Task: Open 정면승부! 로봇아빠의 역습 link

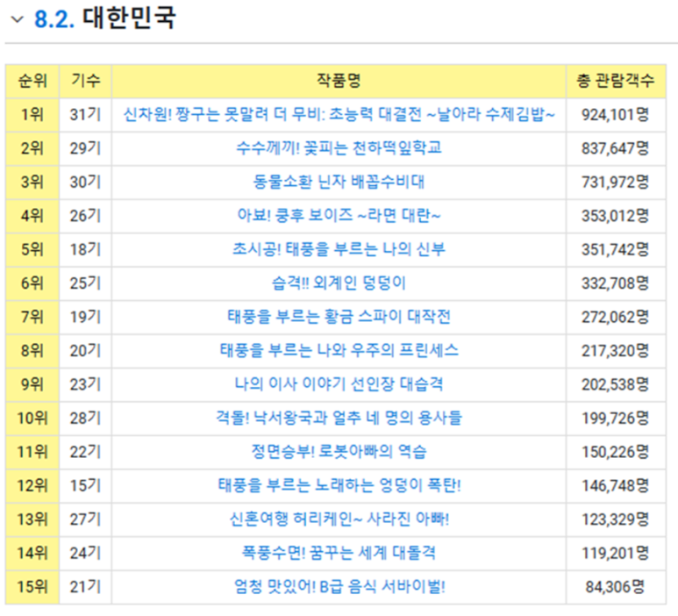Action: pos(339,452)
